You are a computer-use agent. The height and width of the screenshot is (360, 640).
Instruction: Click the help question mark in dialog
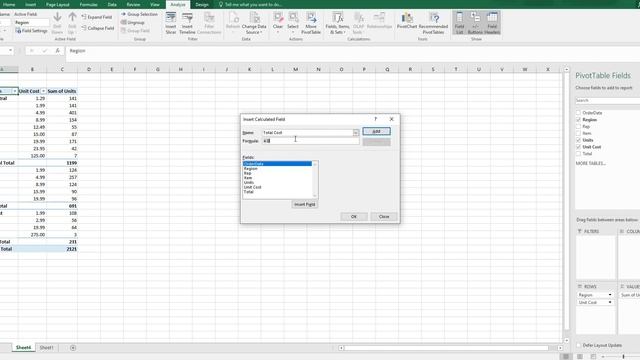tap(376, 119)
